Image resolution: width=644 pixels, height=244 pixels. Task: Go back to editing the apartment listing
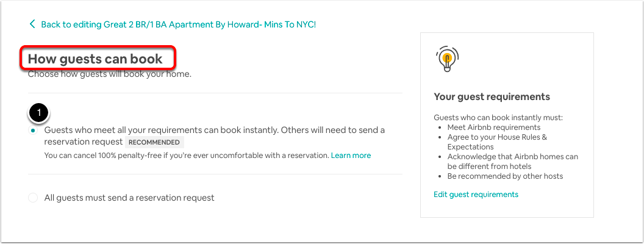click(x=178, y=24)
